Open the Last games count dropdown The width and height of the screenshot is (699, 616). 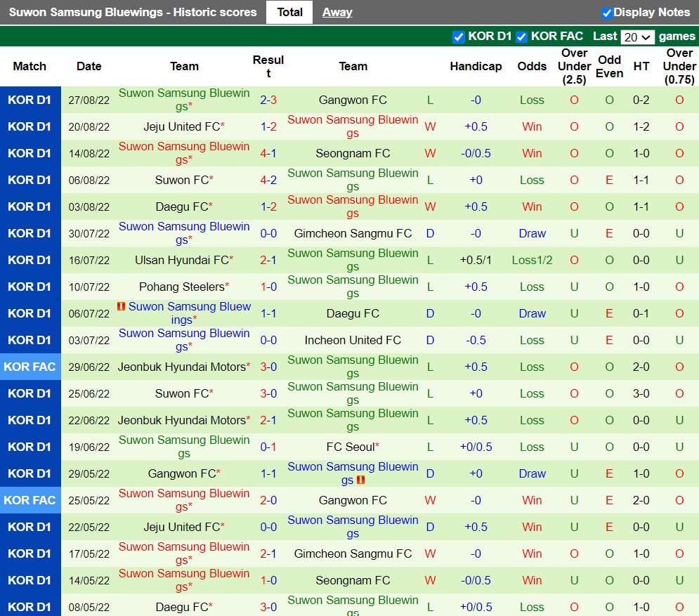(638, 37)
